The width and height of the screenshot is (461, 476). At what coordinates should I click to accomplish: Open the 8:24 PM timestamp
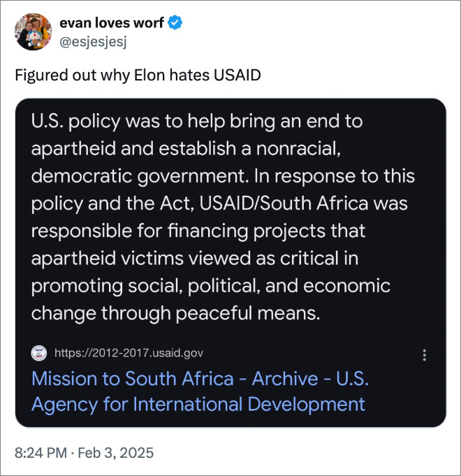tap(41, 453)
